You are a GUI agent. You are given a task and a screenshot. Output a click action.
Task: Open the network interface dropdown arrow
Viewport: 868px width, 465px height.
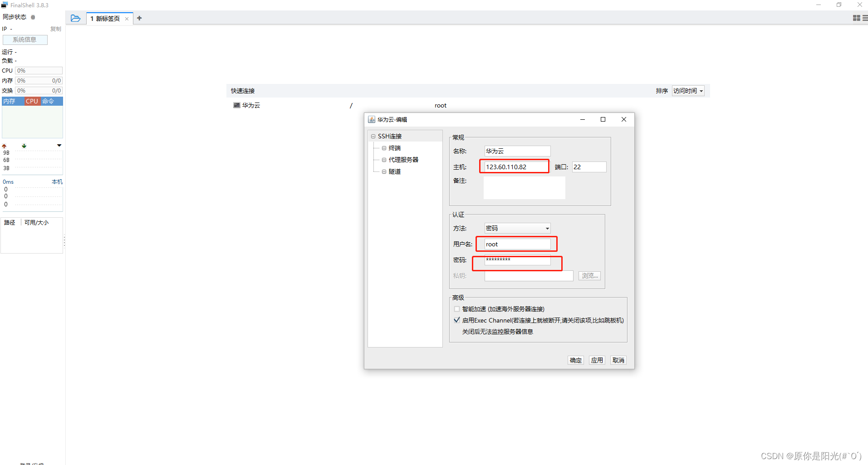pyautogui.click(x=59, y=146)
